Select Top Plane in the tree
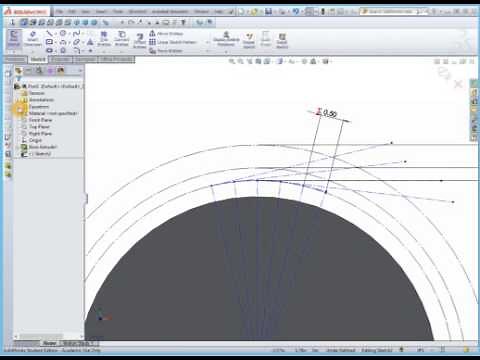Image resolution: width=480 pixels, height=360 pixels. pos(39,127)
